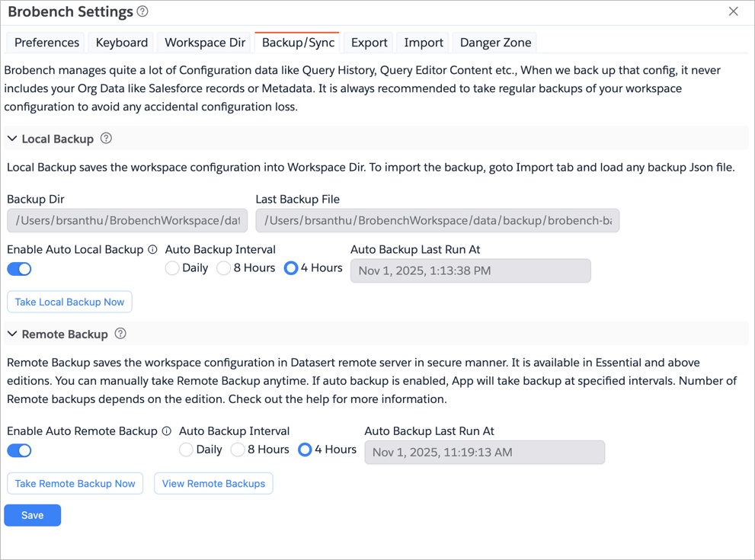Viewport: 755px width, 560px height.
Task: Collapse the Local Backup section
Action: 12,139
